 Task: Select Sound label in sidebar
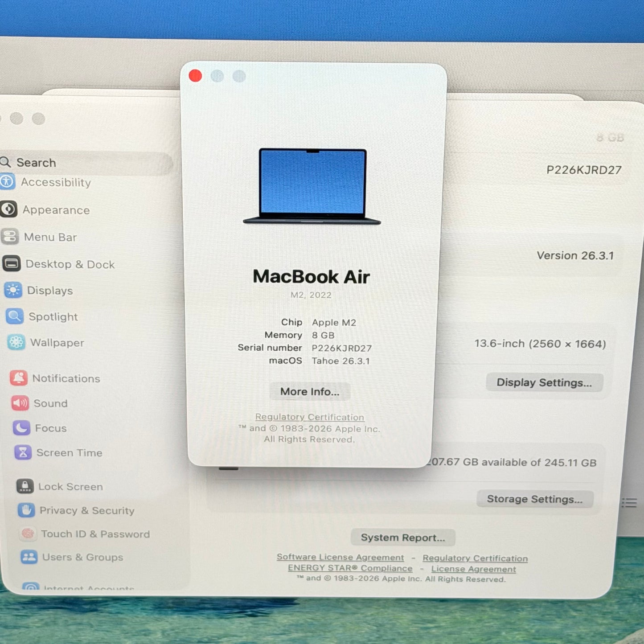[51, 403]
